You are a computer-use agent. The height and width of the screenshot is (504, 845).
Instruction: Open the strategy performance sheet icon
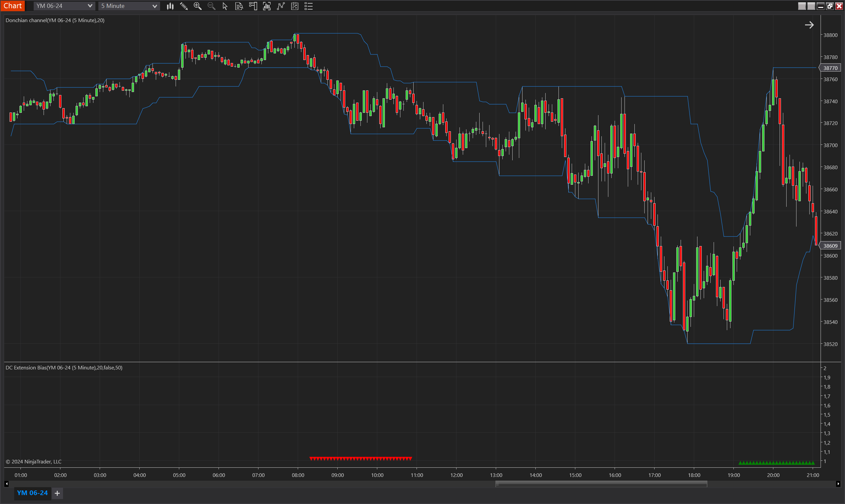294,6
